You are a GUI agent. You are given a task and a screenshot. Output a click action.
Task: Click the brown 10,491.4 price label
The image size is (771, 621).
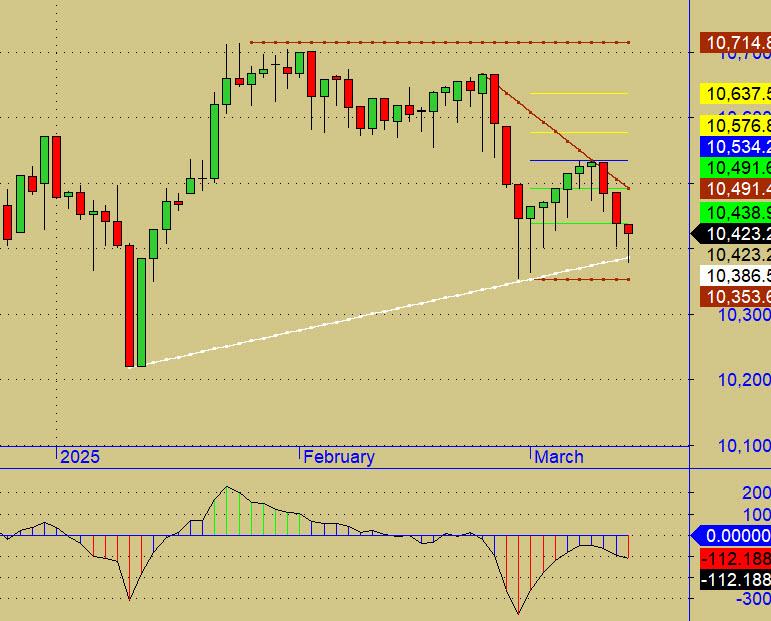click(736, 189)
